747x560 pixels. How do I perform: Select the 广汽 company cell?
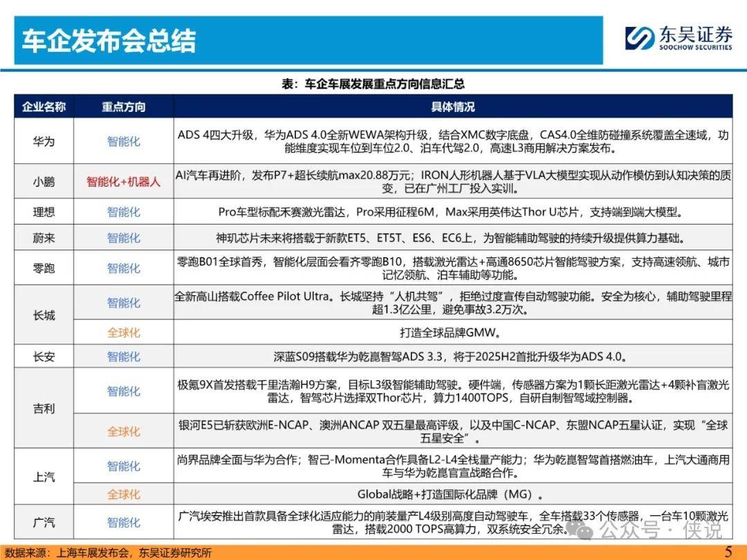(44, 522)
